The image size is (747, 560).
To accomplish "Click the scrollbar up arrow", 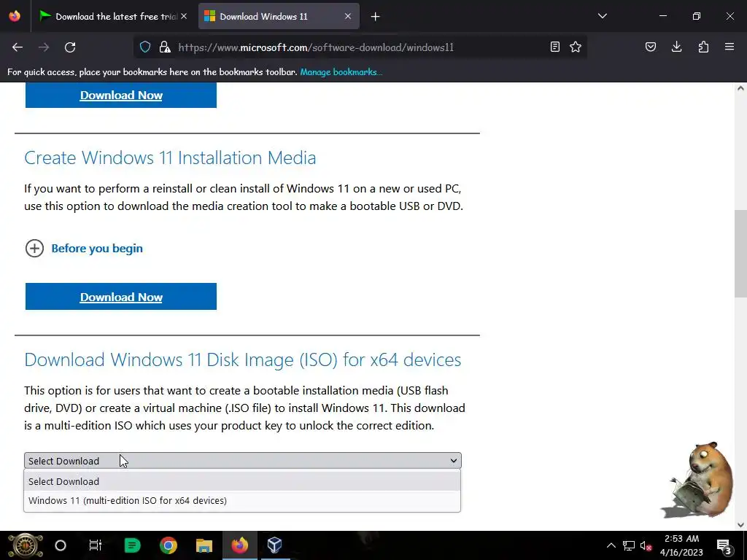I will 740,88.
